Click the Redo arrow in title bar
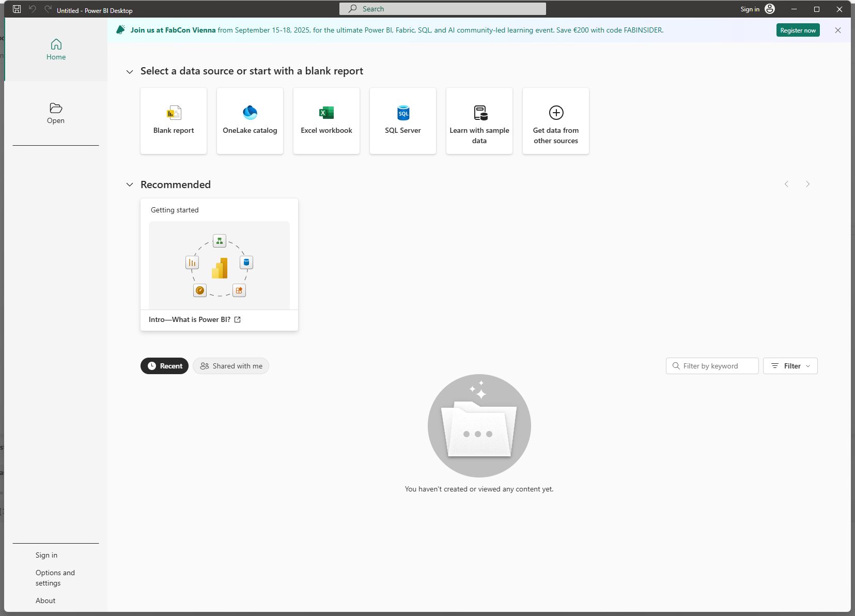 [x=48, y=9]
